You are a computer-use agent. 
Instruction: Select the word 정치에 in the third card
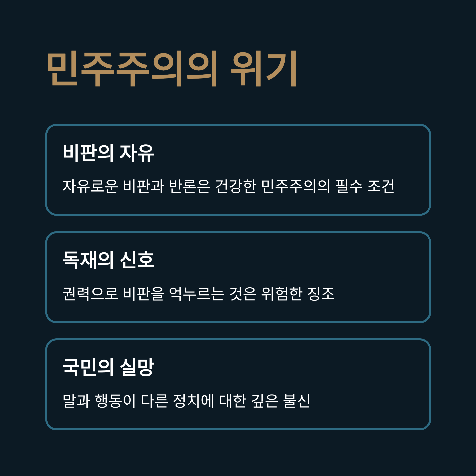pyautogui.click(x=193, y=401)
